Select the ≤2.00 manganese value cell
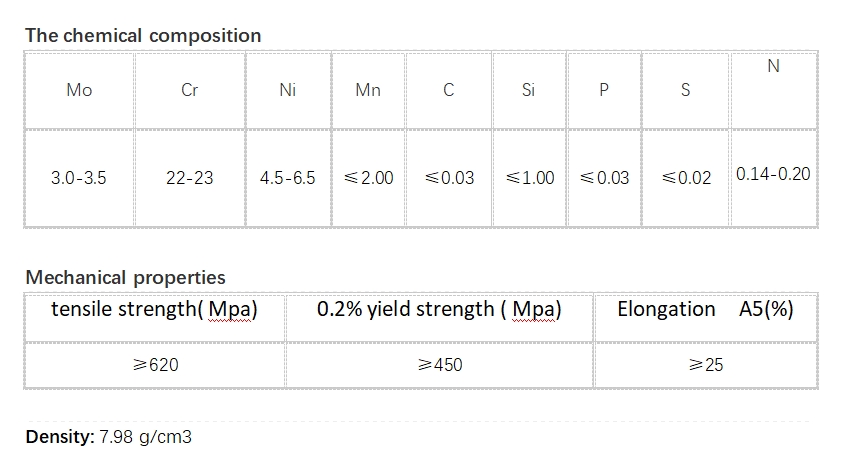 pyautogui.click(x=368, y=178)
